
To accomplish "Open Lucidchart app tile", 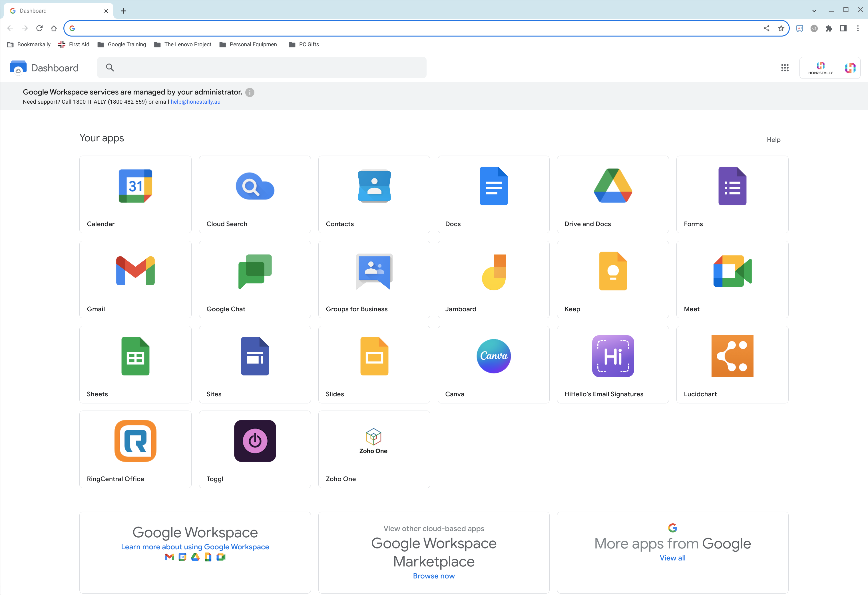I will pos(732,364).
